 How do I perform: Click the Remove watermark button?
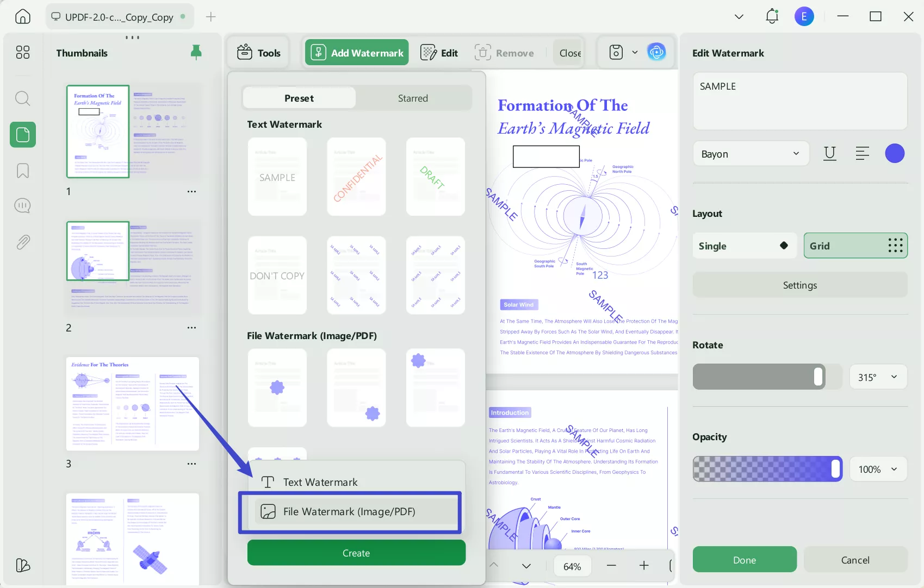point(504,53)
